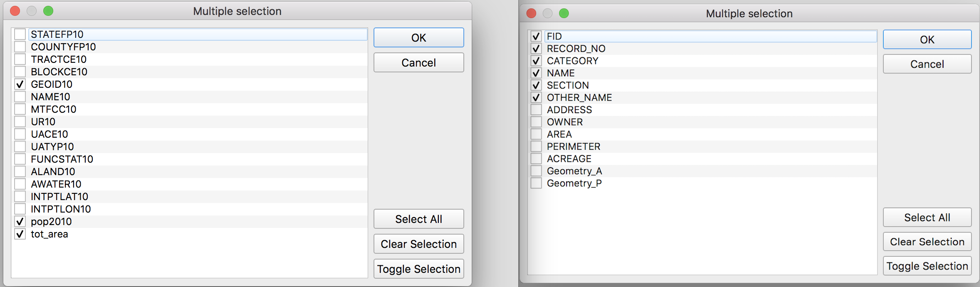Screen dimensions: 980x287
Task: Uncheck the GEOID10 field checkbox
Action: tap(20, 84)
